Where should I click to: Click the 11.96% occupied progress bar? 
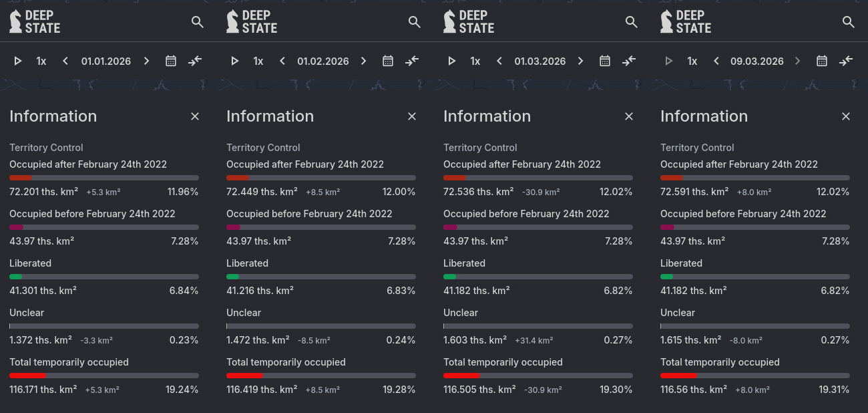pyautogui.click(x=104, y=178)
